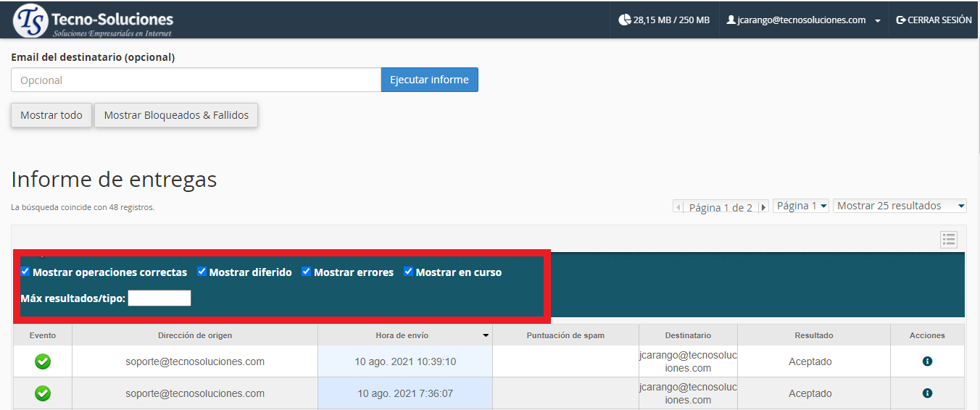Uncheck Mostrar operaciones correctas
The image size is (980, 410).
[25, 272]
